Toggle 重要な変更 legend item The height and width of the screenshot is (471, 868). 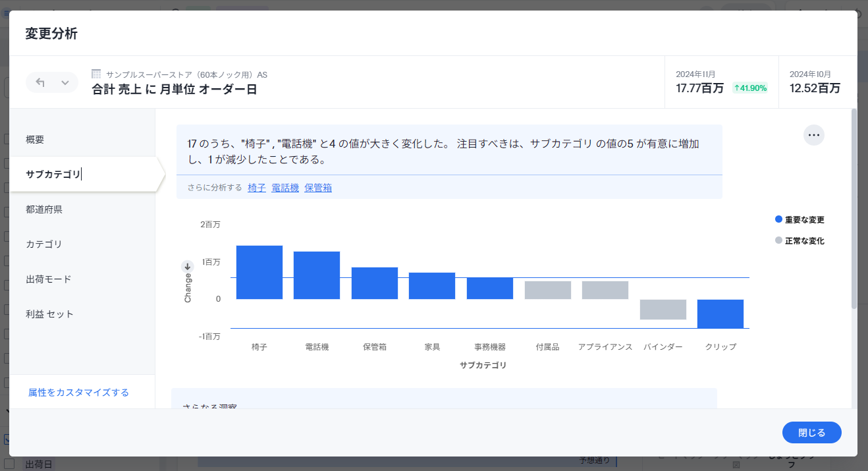(x=800, y=220)
